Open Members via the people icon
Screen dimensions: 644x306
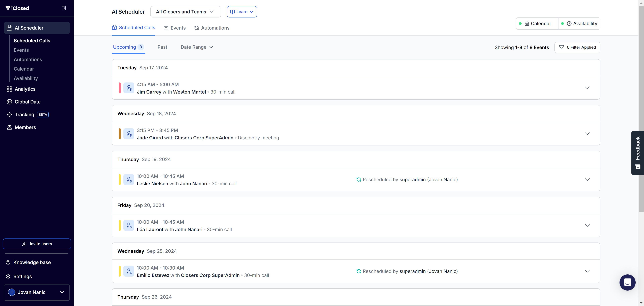coord(9,127)
